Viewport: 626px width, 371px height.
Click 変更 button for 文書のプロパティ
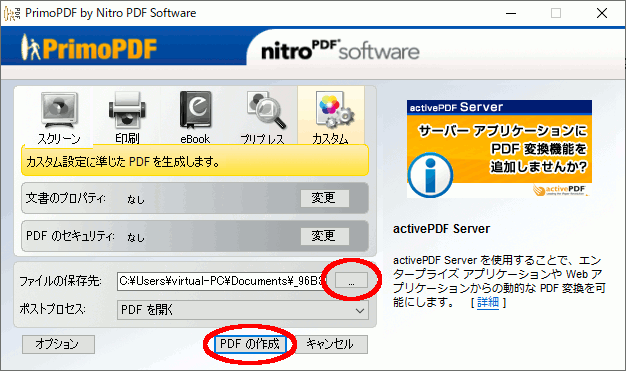[x=325, y=198]
